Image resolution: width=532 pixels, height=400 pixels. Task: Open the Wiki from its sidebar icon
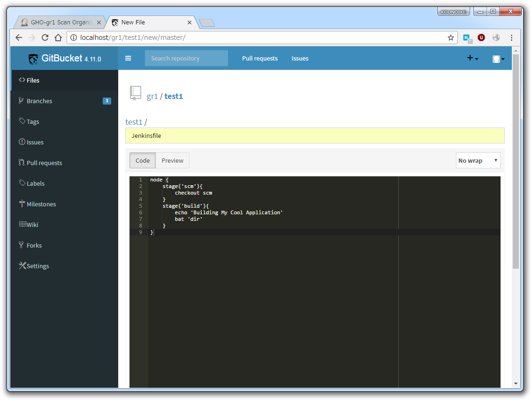pos(21,224)
